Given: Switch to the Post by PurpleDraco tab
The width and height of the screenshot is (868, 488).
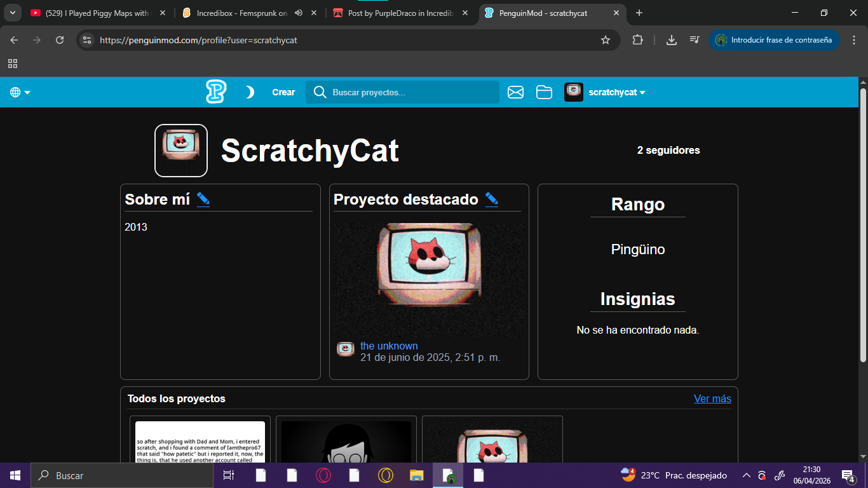Looking at the screenshot, I should 402,13.
